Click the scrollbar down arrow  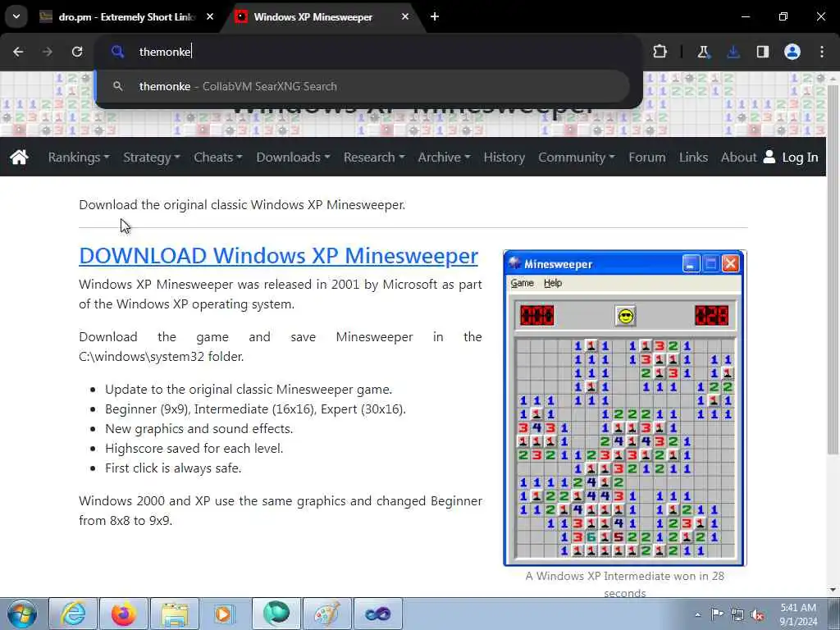click(x=833, y=590)
